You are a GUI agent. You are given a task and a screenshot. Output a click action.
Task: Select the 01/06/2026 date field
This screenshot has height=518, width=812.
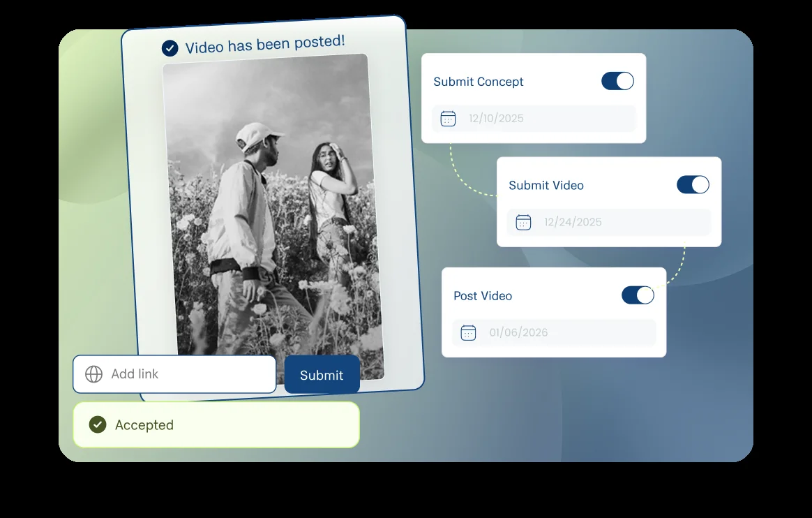click(x=554, y=332)
